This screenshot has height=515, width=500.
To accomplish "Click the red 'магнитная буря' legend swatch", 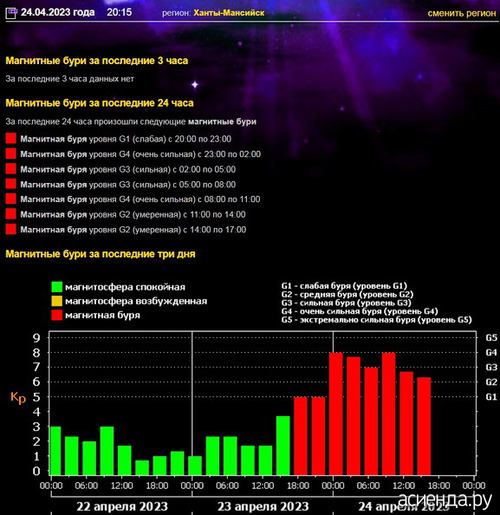I will [x=57, y=315].
